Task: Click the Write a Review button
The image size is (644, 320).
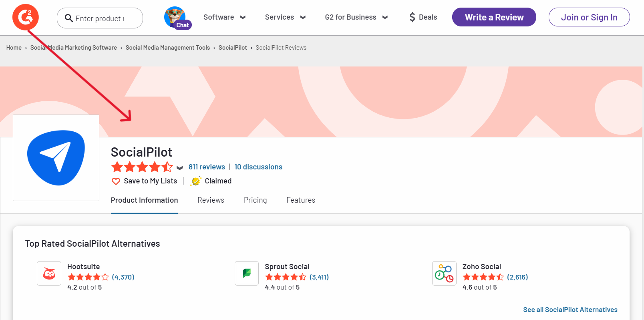Action: pyautogui.click(x=494, y=17)
